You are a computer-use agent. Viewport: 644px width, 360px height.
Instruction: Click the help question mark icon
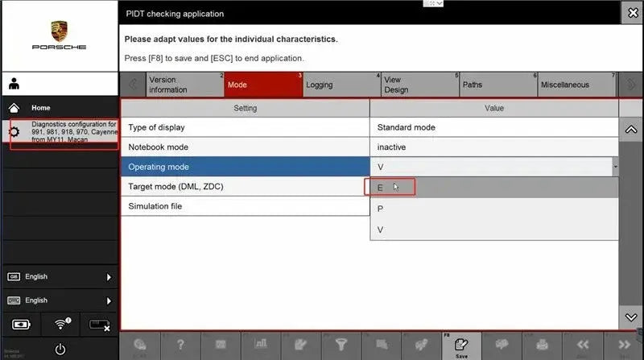coord(180,345)
